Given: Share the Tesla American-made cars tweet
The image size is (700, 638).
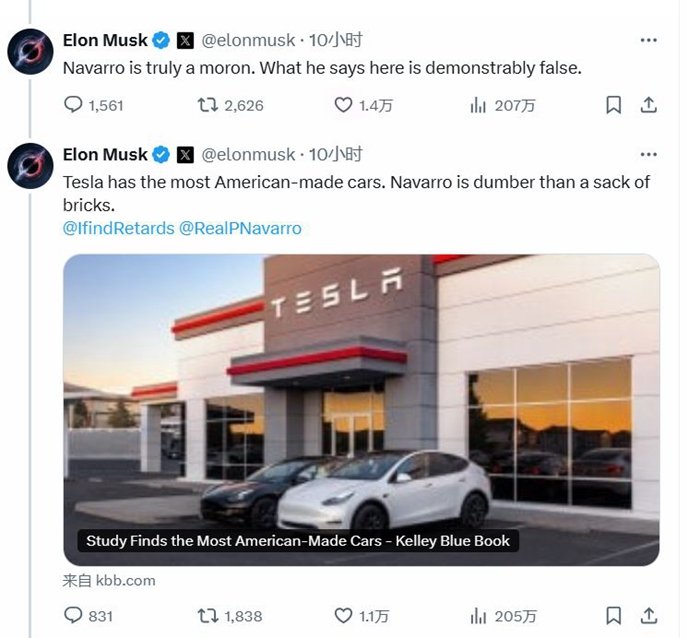Looking at the screenshot, I should [x=648, y=615].
